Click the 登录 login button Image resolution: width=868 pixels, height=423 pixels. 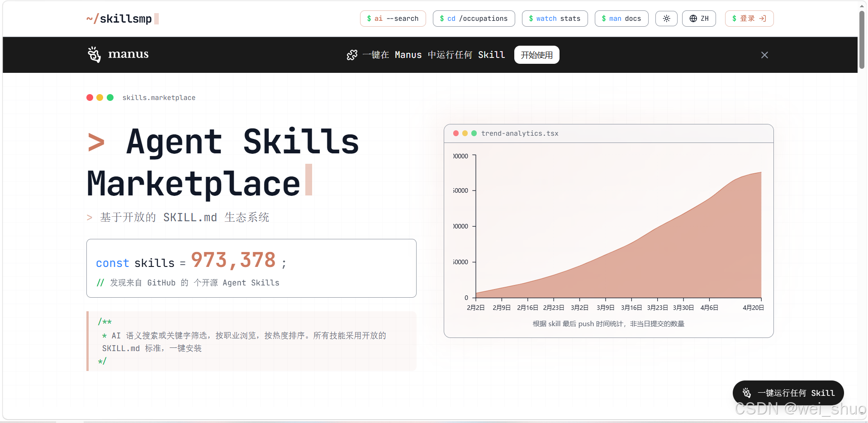click(749, 19)
